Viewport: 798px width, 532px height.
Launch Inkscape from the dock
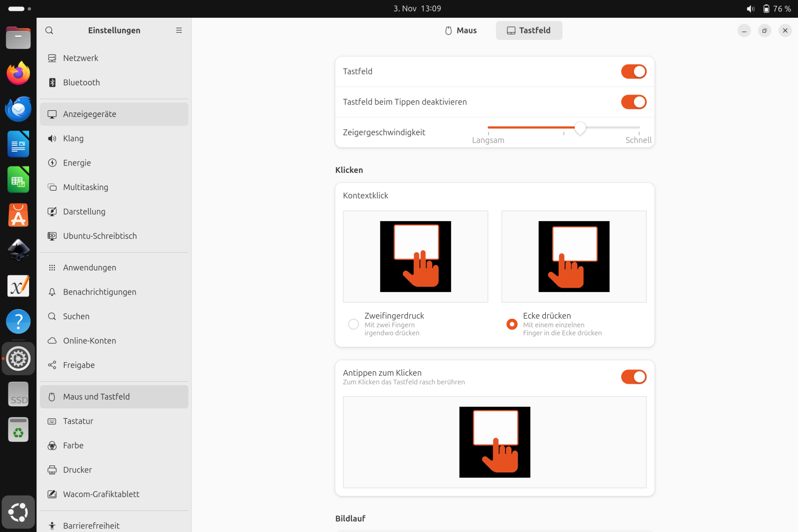(18, 251)
